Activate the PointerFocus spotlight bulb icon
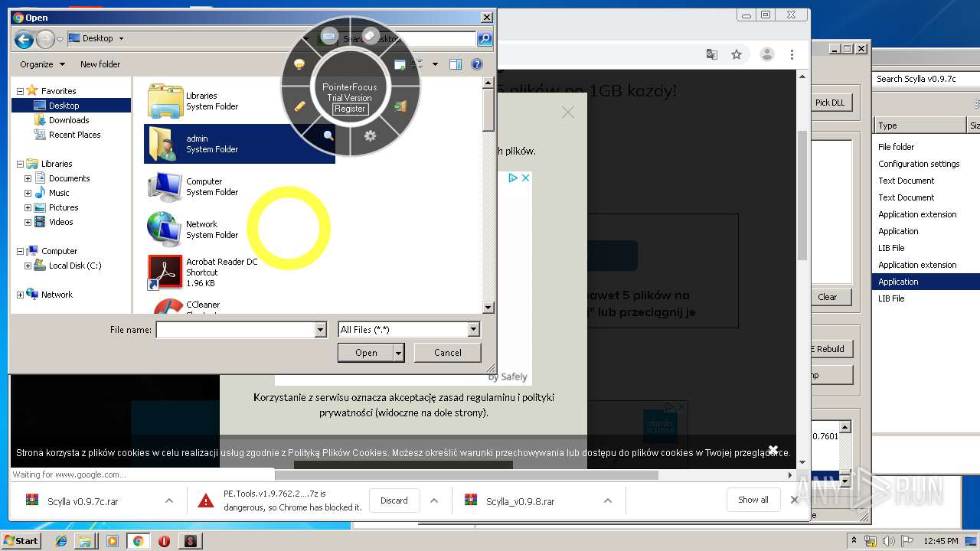The width and height of the screenshot is (980, 551). (x=299, y=64)
